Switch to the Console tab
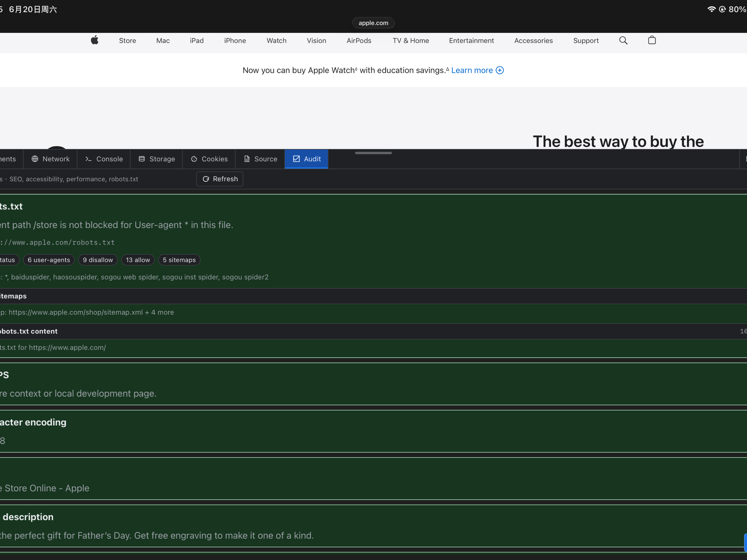This screenshot has width=747, height=560. click(104, 159)
